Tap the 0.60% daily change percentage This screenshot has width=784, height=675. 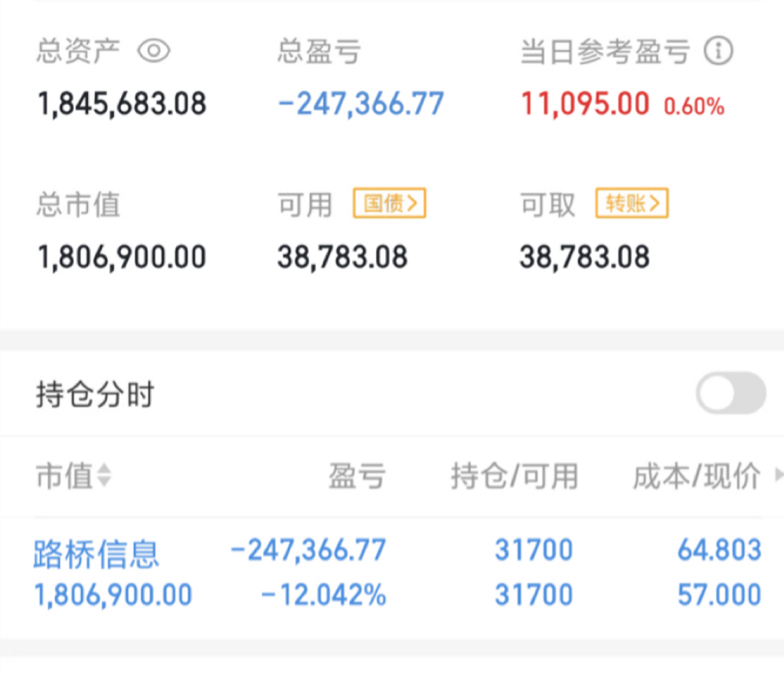point(694,106)
